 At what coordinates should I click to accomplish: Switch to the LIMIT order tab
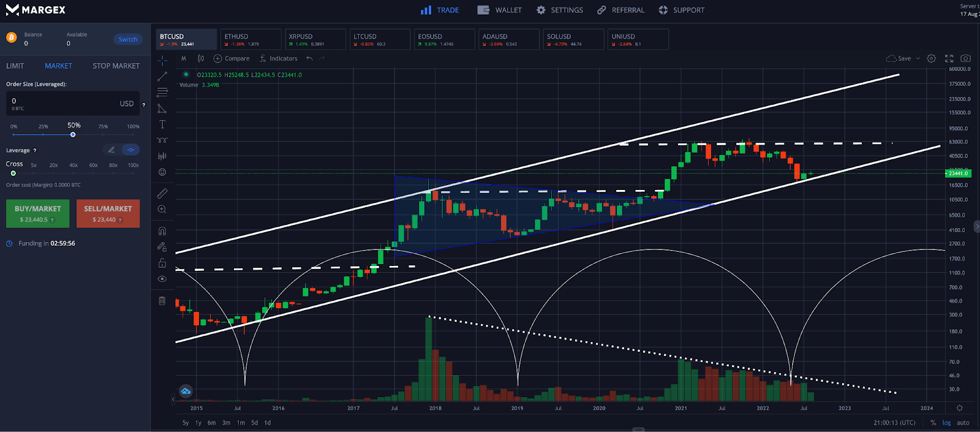click(15, 66)
